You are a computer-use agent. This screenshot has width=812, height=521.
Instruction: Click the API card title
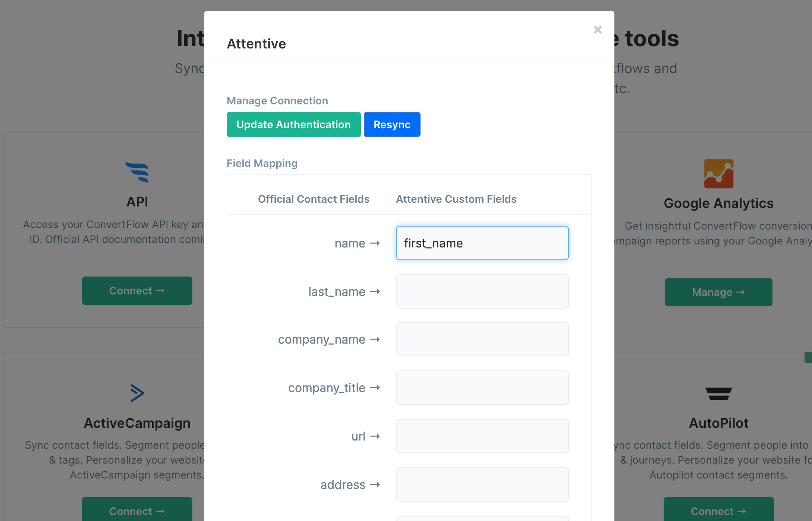[137, 202]
